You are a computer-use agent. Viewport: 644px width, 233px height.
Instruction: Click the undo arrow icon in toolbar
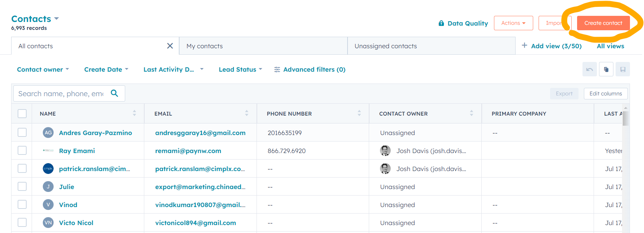589,69
